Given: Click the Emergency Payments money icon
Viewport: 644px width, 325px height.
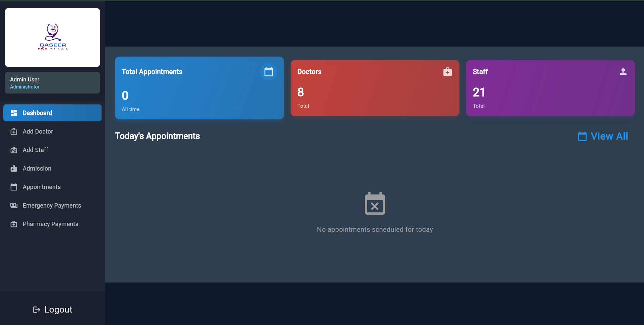Looking at the screenshot, I should 14,206.
